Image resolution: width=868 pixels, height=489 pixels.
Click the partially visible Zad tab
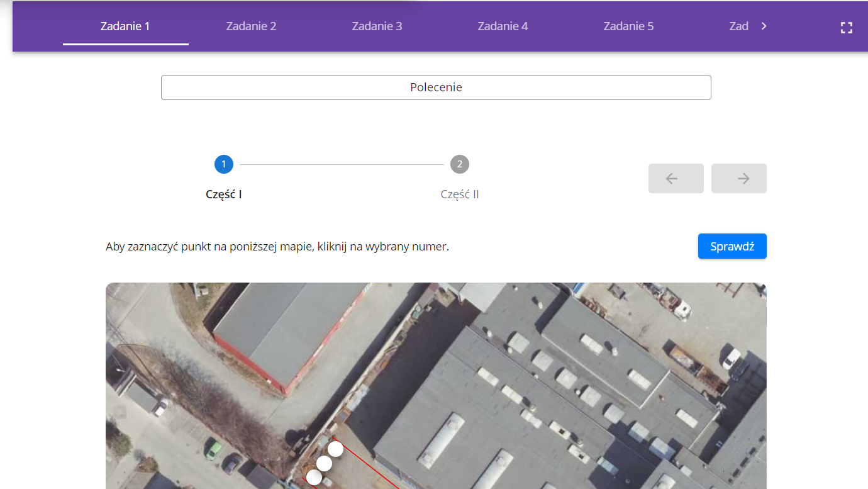coord(738,26)
